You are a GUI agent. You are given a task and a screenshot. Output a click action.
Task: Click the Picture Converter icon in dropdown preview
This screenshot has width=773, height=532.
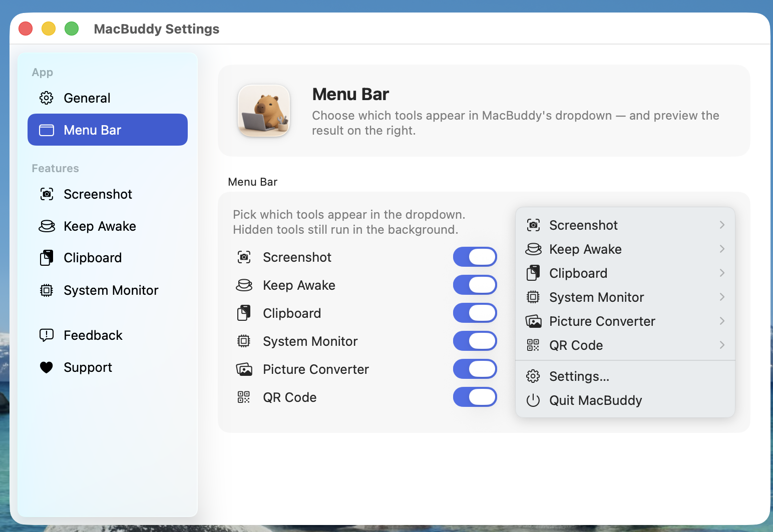click(533, 321)
